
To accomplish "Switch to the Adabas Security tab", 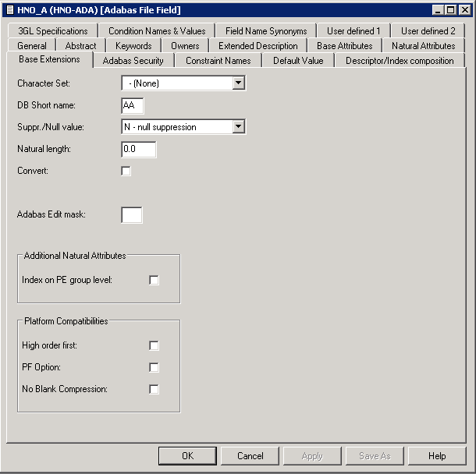I will (x=133, y=61).
